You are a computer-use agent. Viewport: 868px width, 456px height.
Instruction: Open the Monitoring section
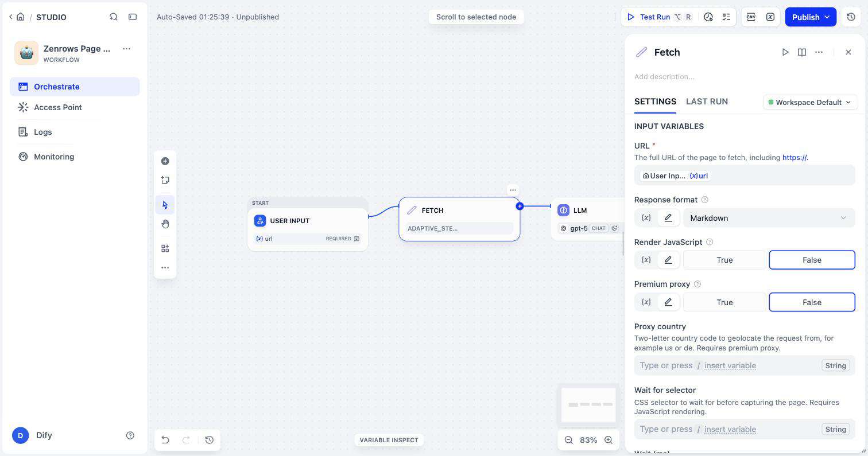click(x=75, y=157)
